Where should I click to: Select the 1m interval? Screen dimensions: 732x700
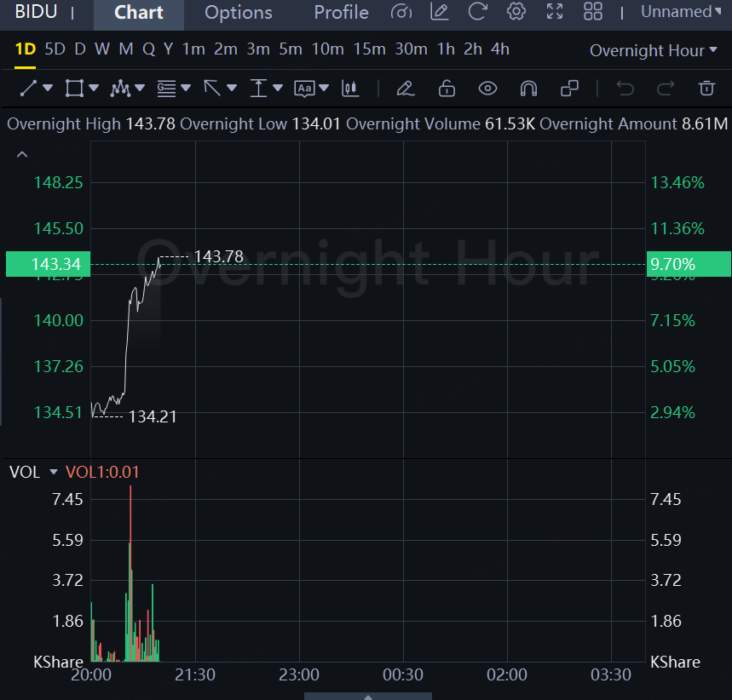tap(193, 49)
